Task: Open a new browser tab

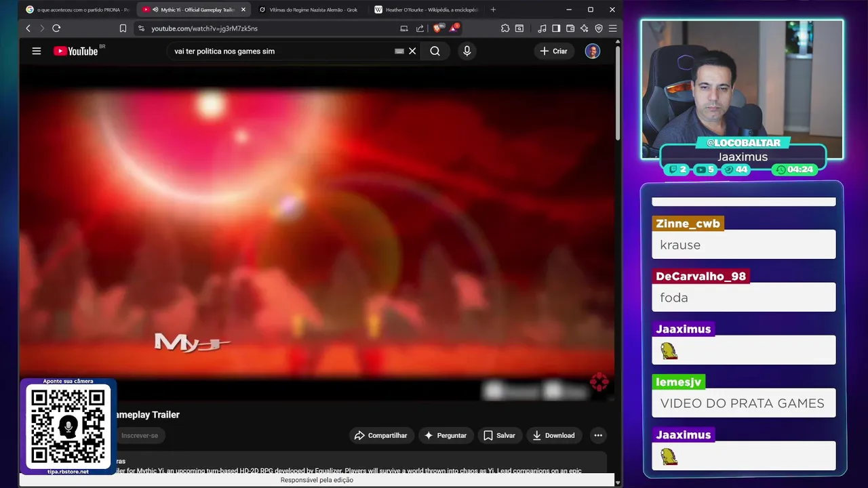Action: (493, 9)
